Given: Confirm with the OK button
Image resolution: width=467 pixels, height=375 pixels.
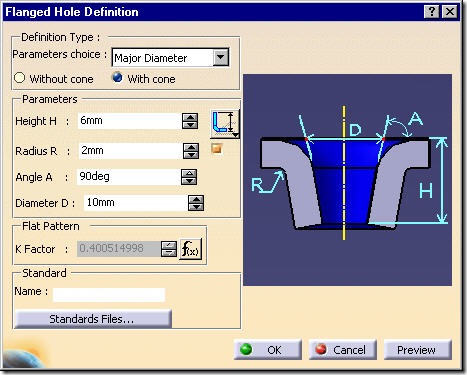Looking at the screenshot, I should pyautogui.click(x=268, y=350).
